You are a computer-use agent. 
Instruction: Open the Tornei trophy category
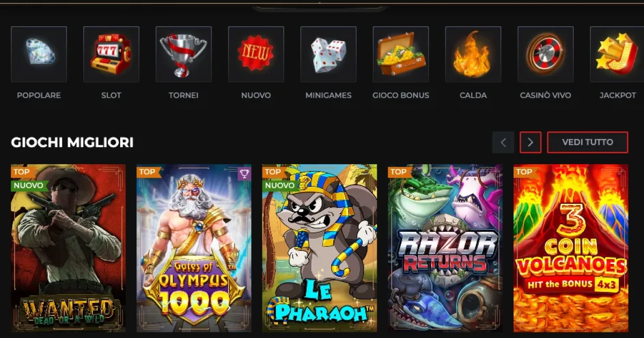184,54
